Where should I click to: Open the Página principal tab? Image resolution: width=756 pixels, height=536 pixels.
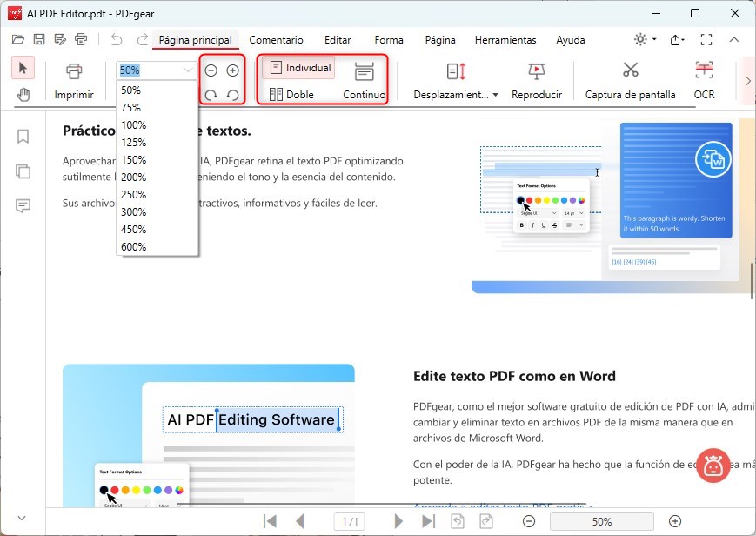point(195,39)
